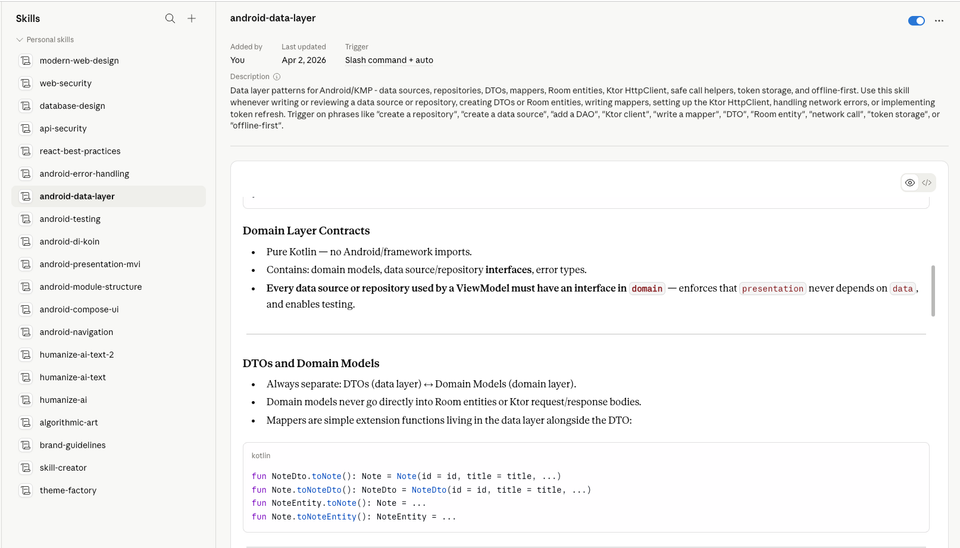Click the search skills magnifier icon
This screenshot has height=548, width=960.
tap(170, 18)
